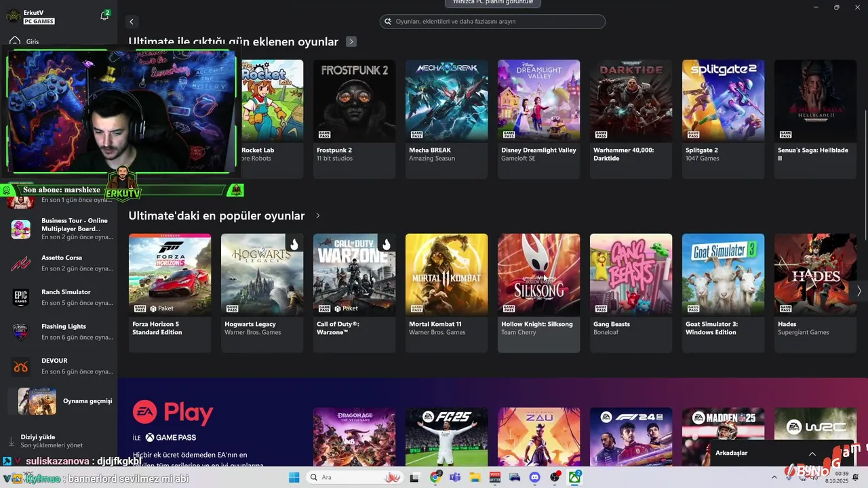Open the Hades game tile
868x488 pixels.
[x=815, y=293]
